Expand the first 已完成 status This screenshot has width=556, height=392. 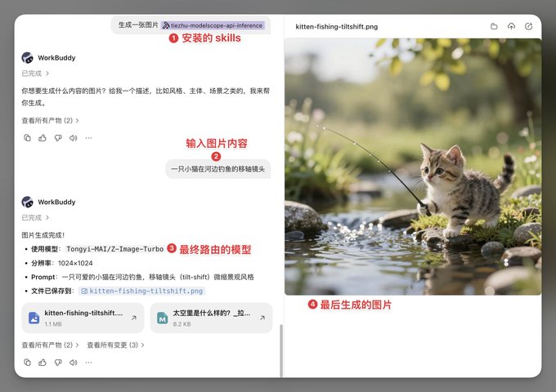click(35, 73)
